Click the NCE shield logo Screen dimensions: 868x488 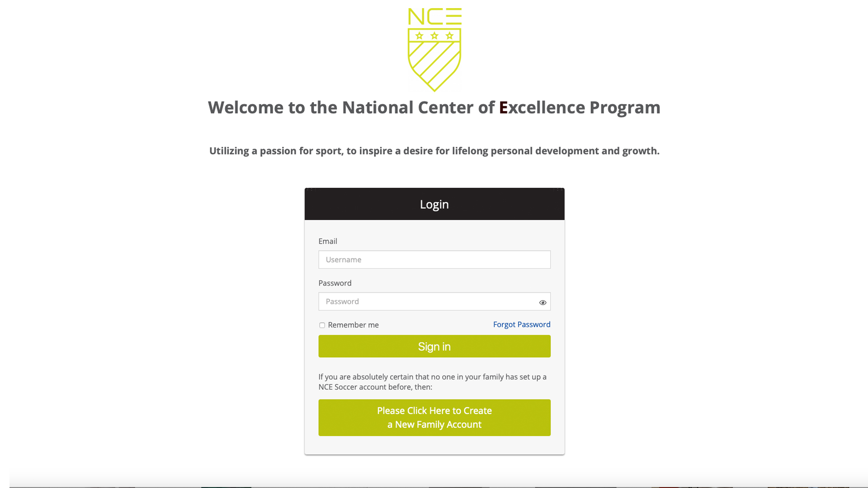(x=434, y=50)
